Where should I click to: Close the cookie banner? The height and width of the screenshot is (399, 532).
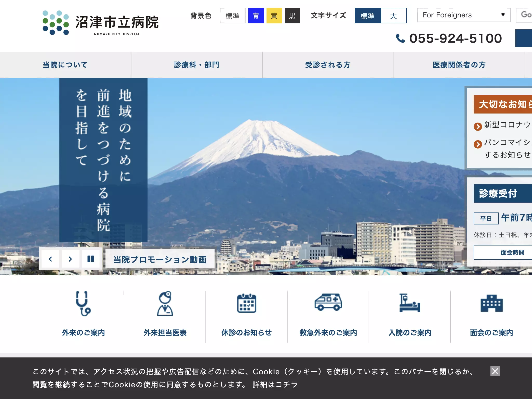coord(495,371)
